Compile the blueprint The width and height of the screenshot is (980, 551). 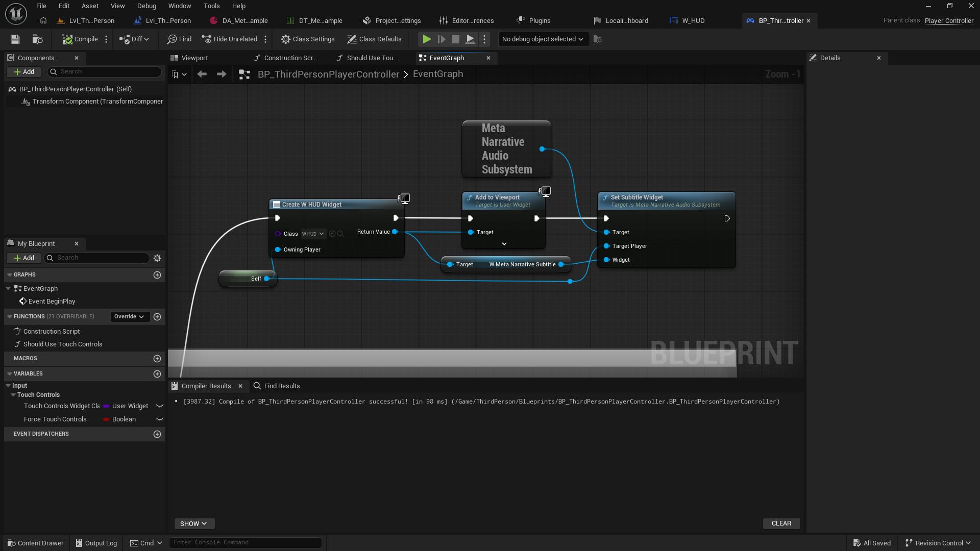pos(79,39)
